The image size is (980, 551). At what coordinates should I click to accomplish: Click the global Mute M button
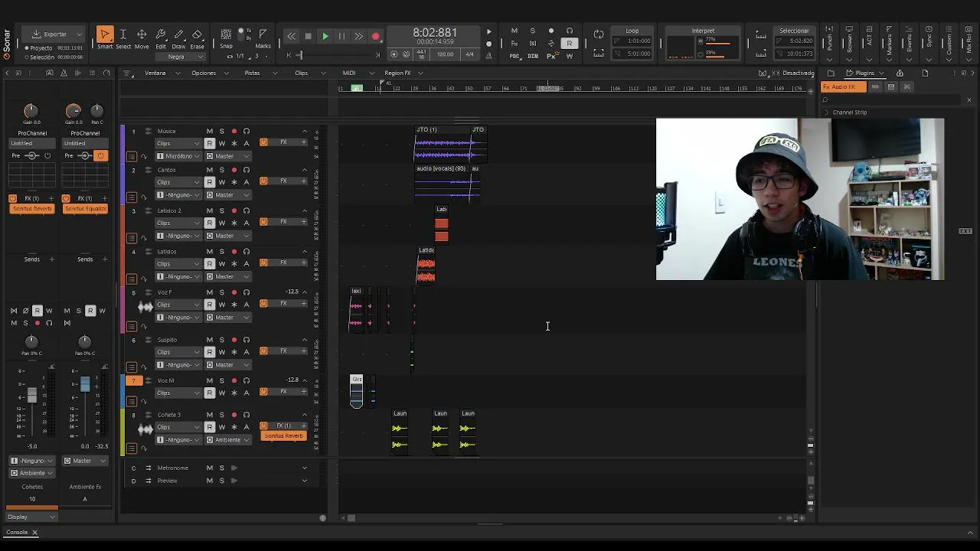(x=514, y=31)
